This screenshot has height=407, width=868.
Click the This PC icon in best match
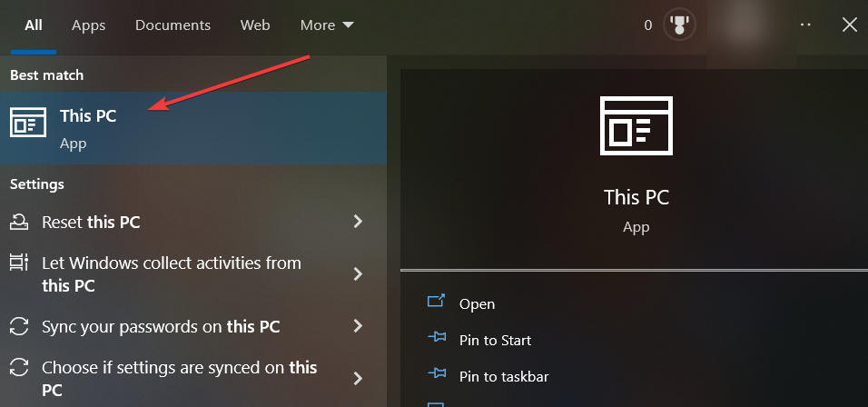point(28,122)
